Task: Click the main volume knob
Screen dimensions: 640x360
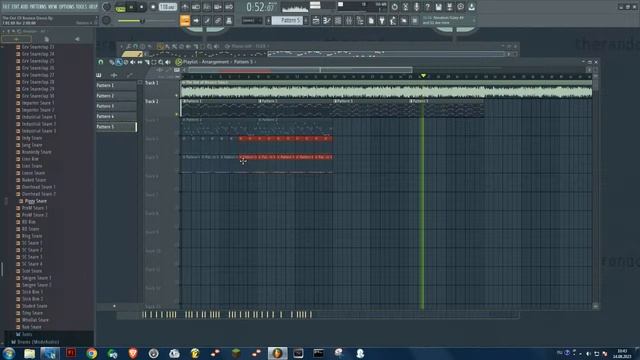Action: coord(107,7)
